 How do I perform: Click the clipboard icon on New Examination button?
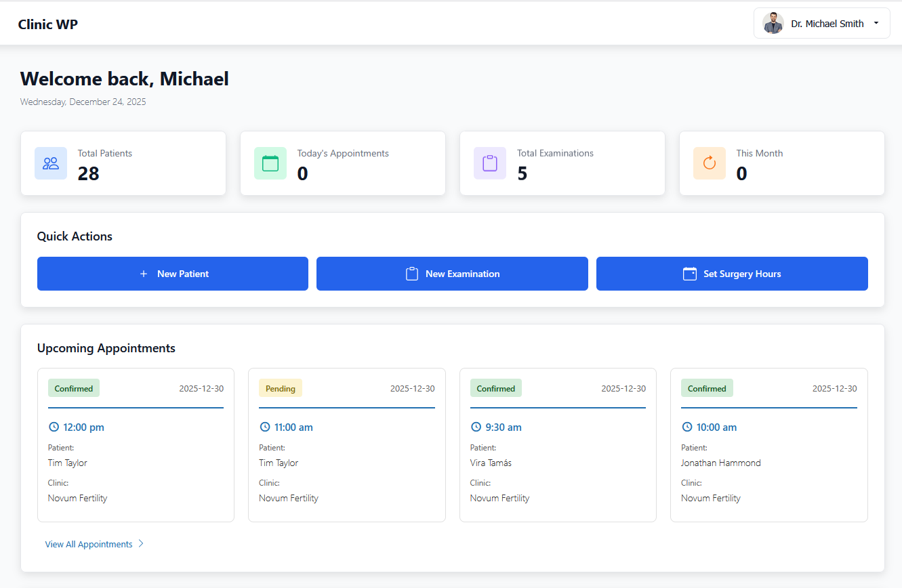point(411,274)
